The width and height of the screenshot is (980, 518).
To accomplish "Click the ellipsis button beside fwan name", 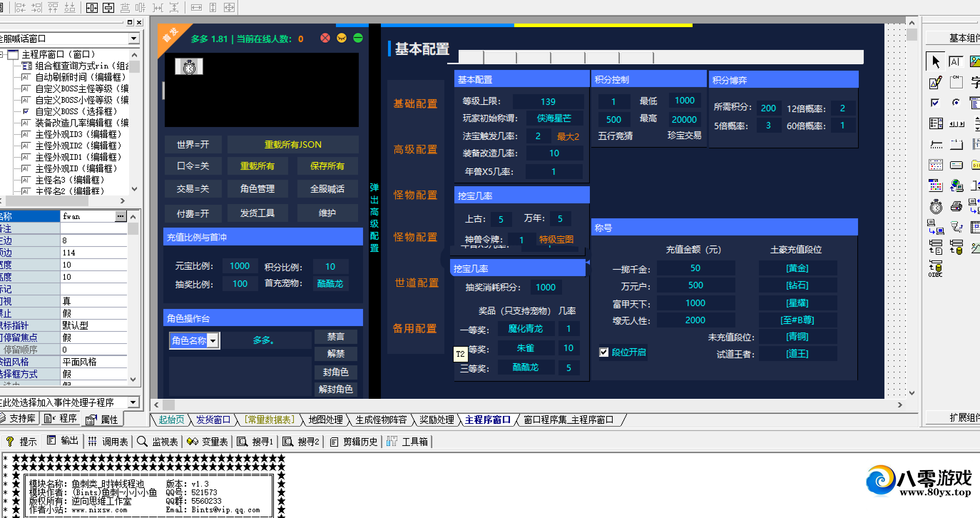I will point(121,216).
